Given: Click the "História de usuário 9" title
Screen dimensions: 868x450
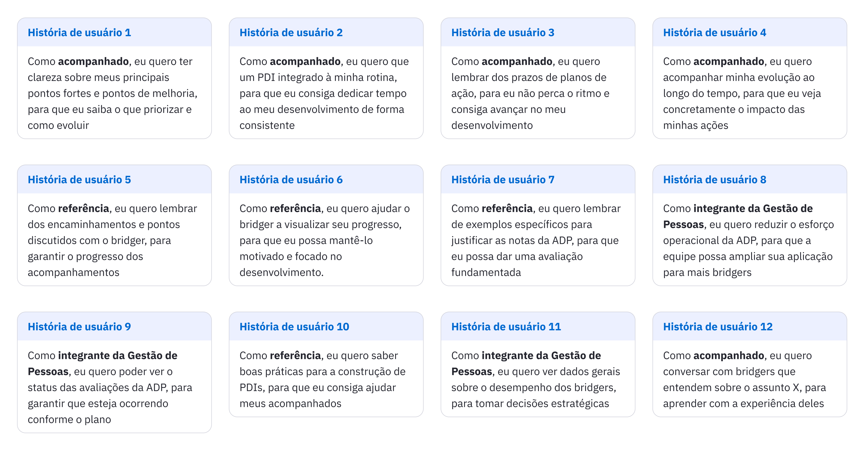Looking at the screenshot, I should [79, 327].
